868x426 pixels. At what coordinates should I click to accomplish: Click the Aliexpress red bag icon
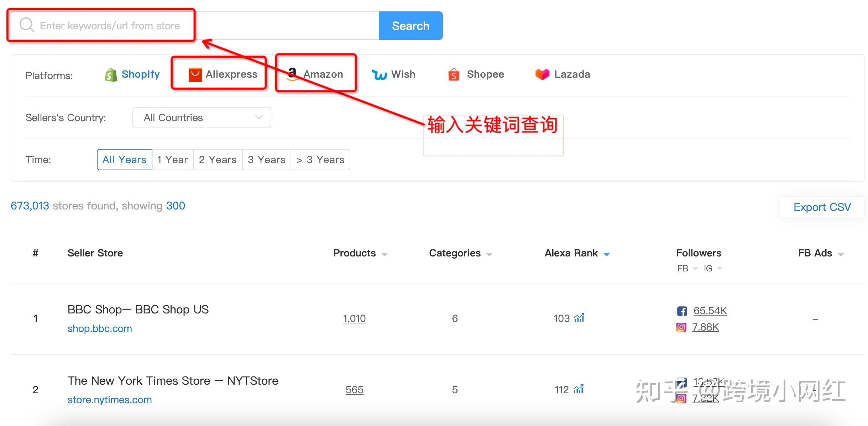click(x=195, y=74)
